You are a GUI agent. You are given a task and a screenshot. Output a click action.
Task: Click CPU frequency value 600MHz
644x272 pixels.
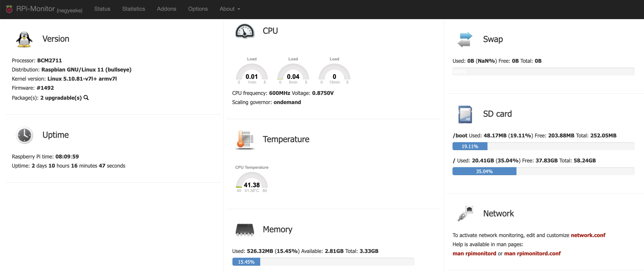pyautogui.click(x=280, y=93)
